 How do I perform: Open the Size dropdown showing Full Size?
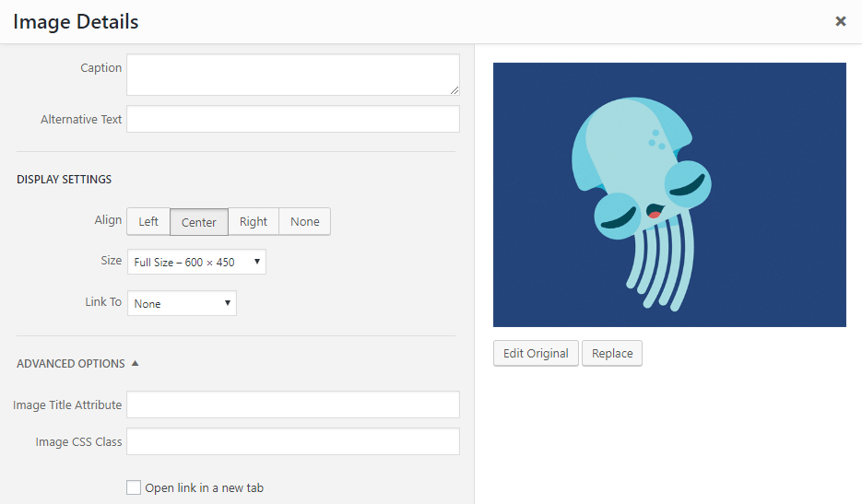pos(196,262)
